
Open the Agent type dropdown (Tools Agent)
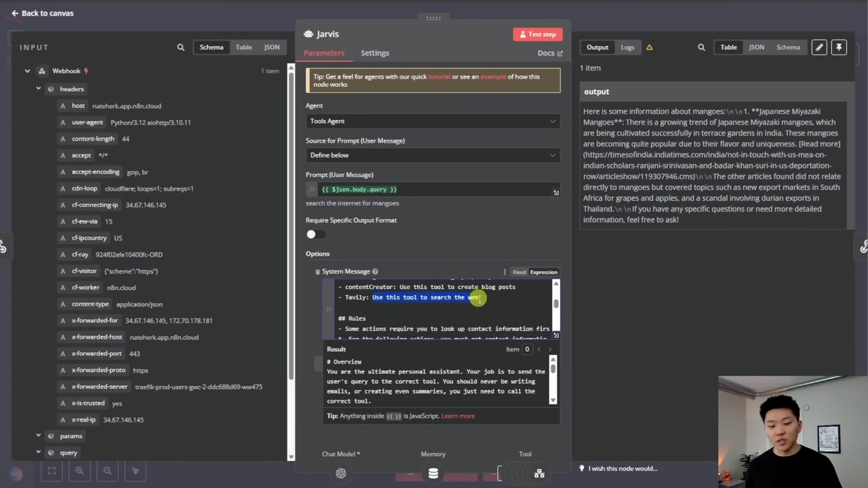(433, 121)
